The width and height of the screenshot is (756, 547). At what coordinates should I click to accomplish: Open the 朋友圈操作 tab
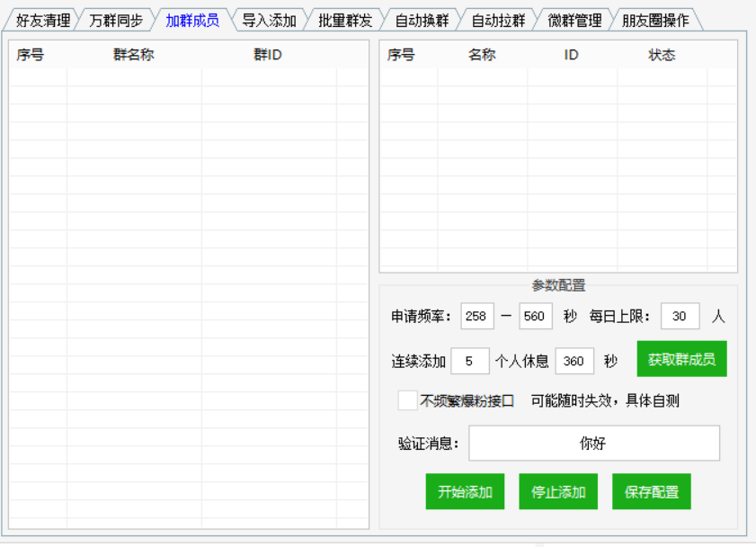coord(655,21)
